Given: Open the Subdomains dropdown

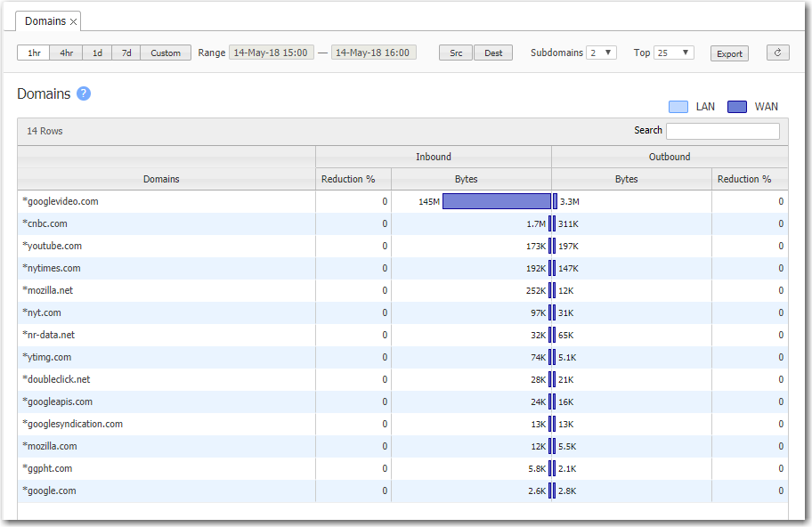Looking at the screenshot, I should (601, 53).
